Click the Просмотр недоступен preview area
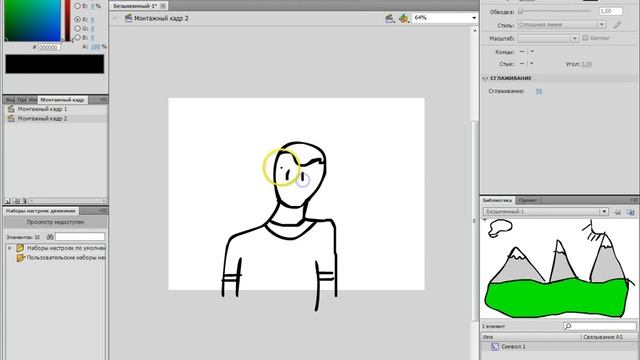The image size is (640, 360). click(56, 222)
